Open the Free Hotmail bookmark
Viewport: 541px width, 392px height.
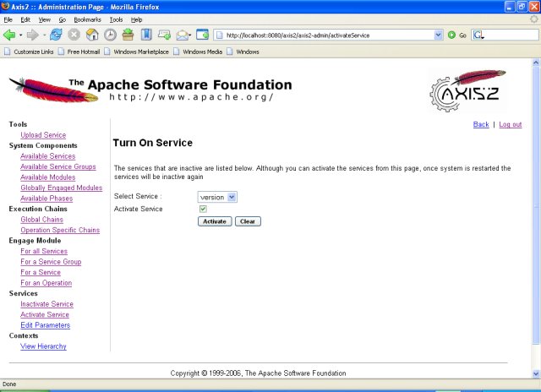(x=79, y=52)
